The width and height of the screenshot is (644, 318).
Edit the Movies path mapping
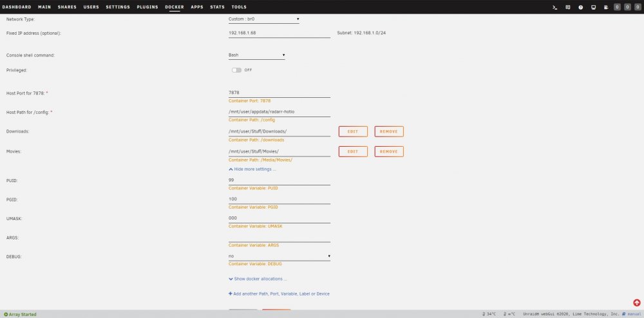click(x=353, y=151)
